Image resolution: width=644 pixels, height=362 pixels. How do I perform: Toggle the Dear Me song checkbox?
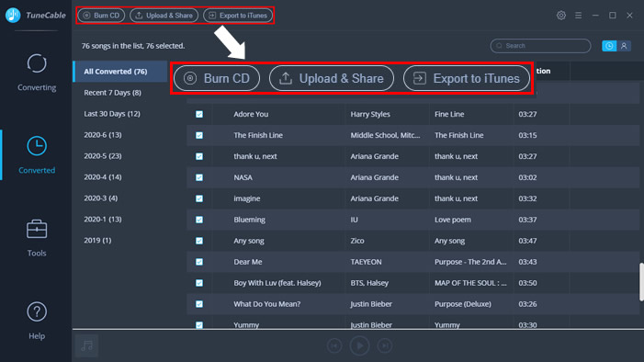point(199,262)
